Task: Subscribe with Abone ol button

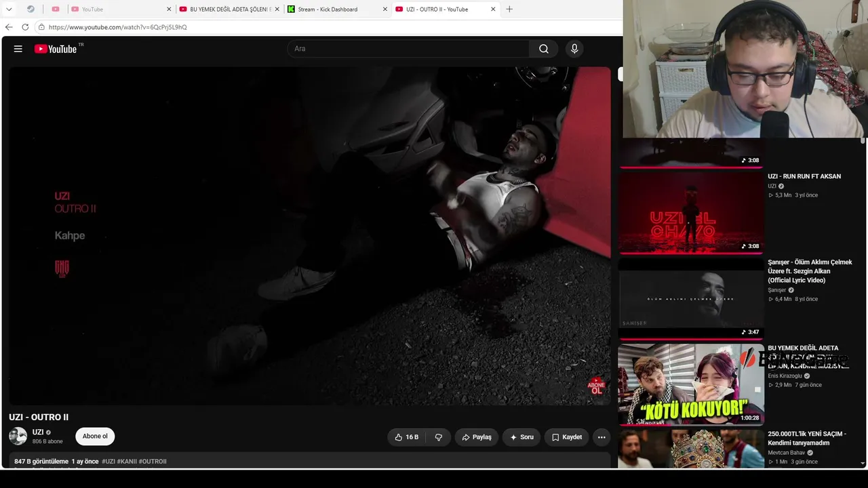Action: pos(95,436)
